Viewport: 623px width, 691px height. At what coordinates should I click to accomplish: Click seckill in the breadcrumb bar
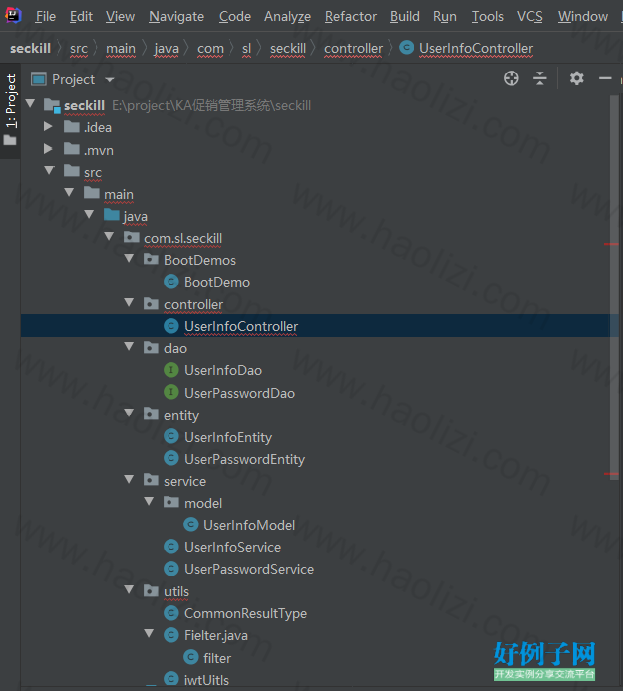(x=30, y=48)
